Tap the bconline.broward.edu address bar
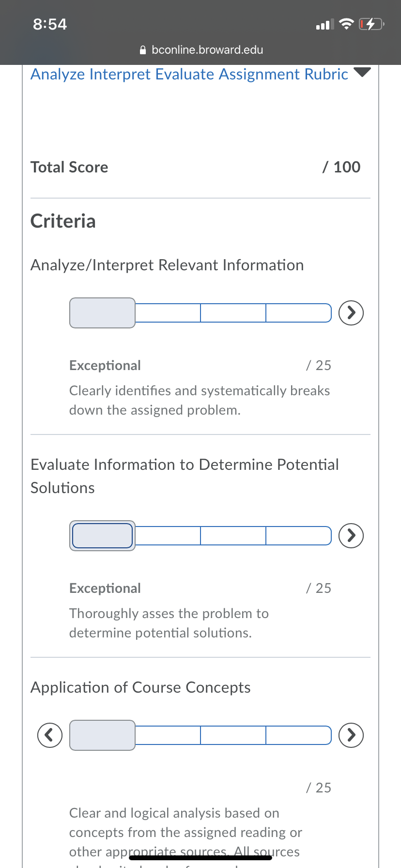401x868 pixels. click(x=201, y=50)
